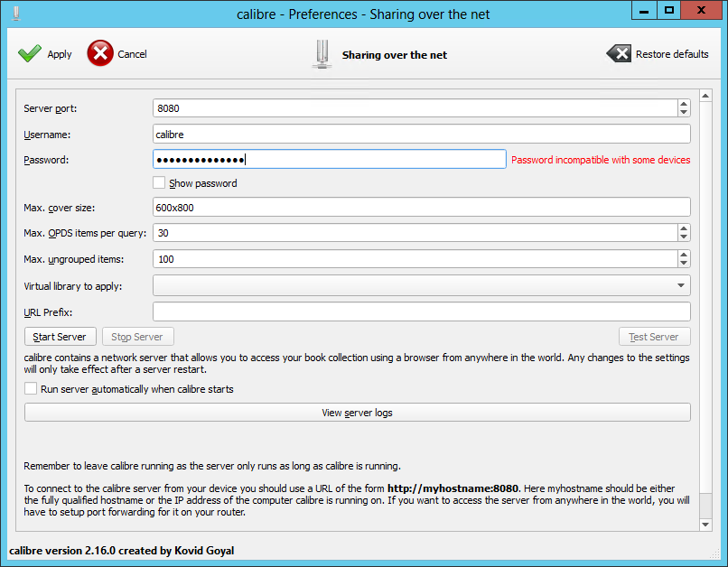Open the Virtual library to apply dropdown
Viewport: 728px width, 567px height.
pyautogui.click(x=421, y=286)
